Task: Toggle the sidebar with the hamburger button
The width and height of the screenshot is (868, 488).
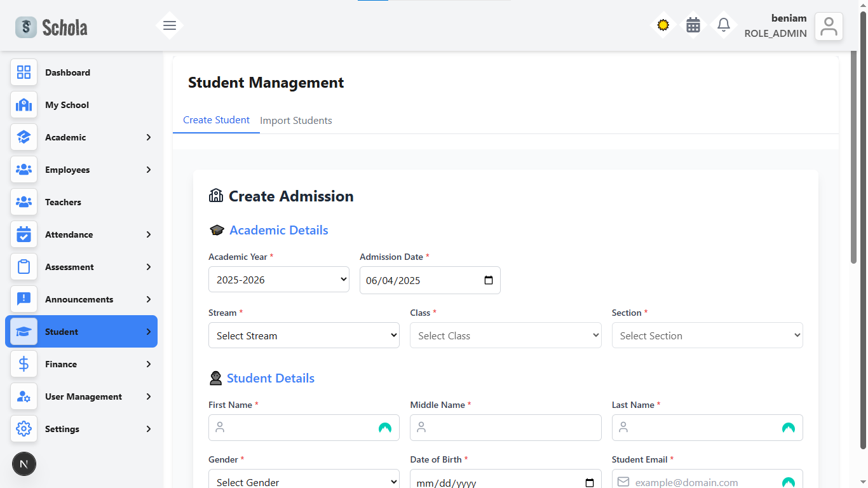Action: point(170,25)
